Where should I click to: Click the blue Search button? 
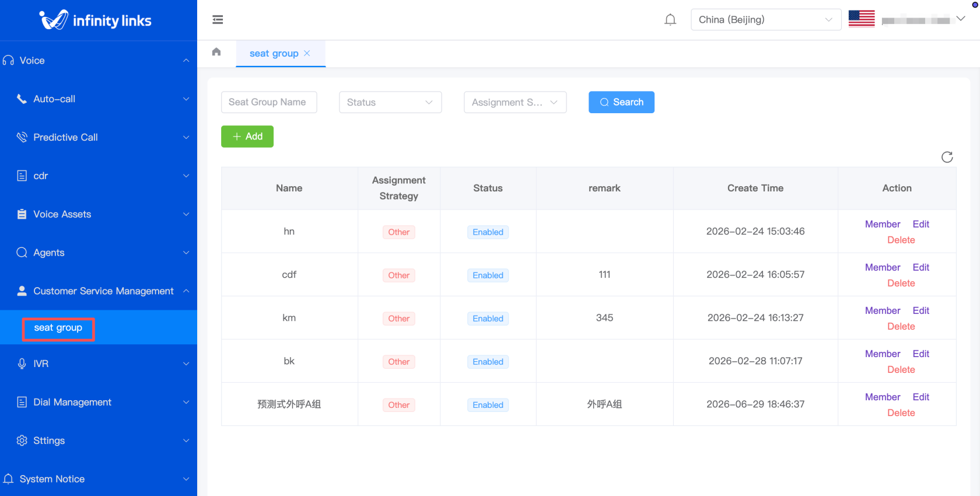[621, 102]
